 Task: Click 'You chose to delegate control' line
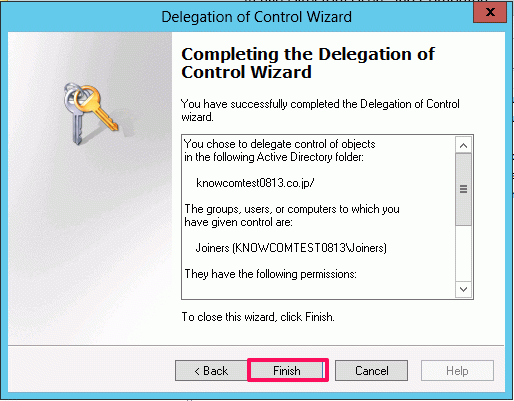pos(280,144)
